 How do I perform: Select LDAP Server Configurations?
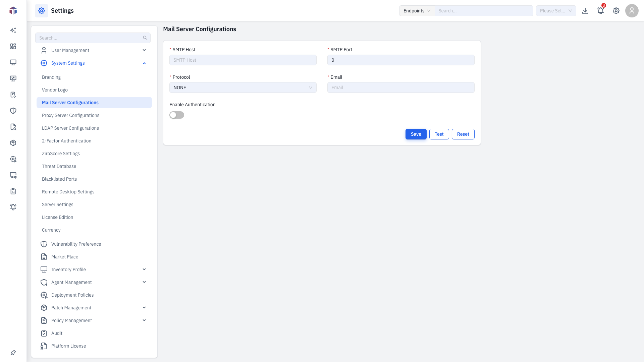[x=94, y=128]
